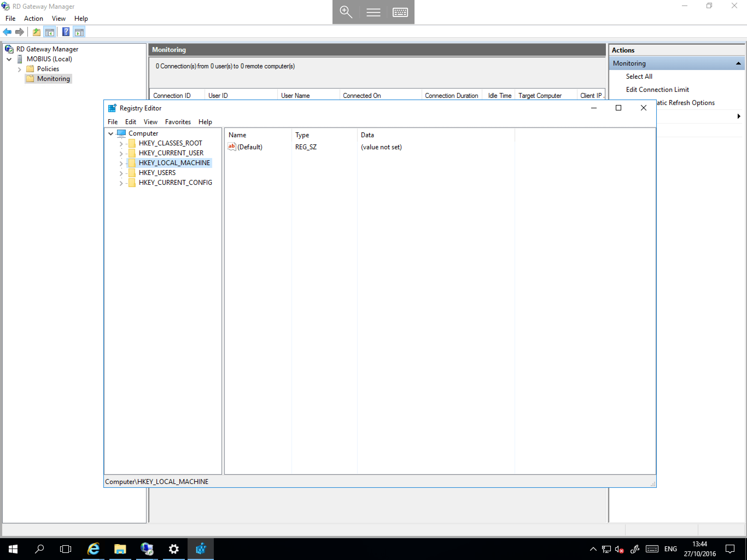Collapse the MOBIUS (Local) tree node
747x560 pixels.
point(9,59)
